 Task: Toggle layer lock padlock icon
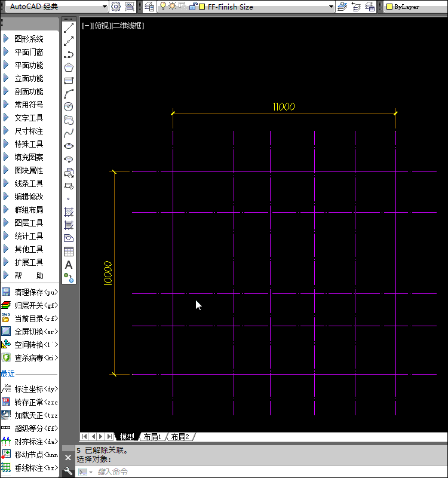192,6
